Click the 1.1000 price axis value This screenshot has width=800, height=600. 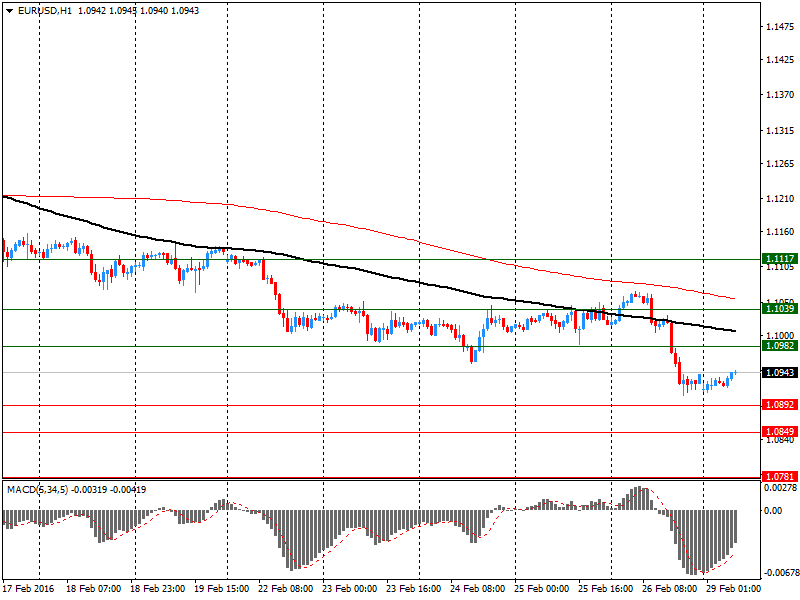point(781,335)
